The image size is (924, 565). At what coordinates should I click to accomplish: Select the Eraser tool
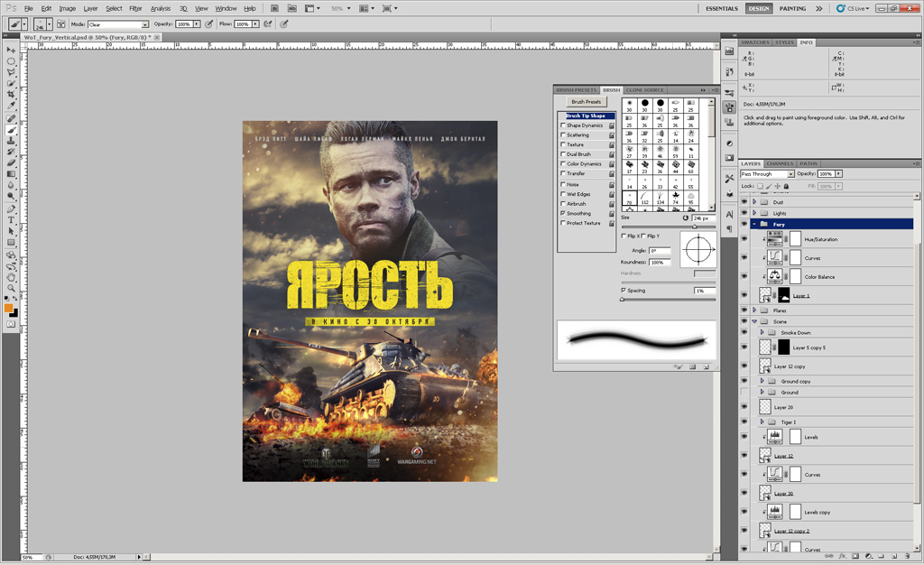tap(11, 163)
